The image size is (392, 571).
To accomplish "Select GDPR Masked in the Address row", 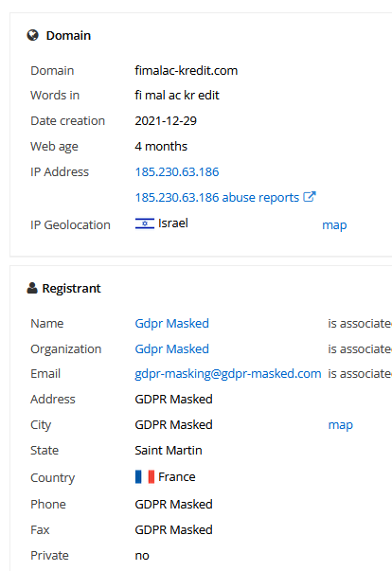I will pyautogui.click(x=173, y=399).
